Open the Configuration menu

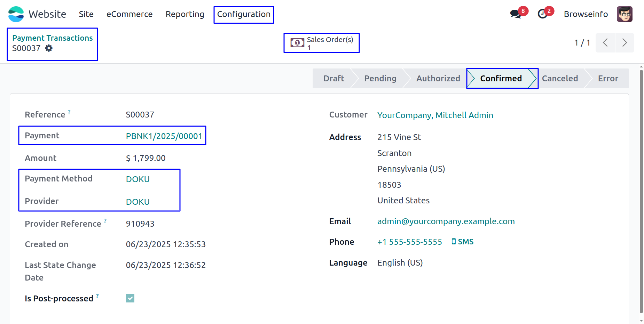point(244,14)
